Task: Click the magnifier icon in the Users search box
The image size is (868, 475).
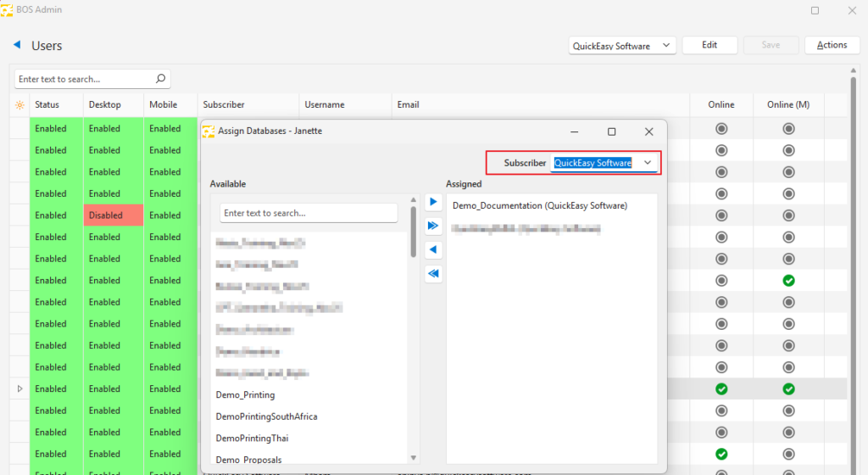Action: point(161,79)
